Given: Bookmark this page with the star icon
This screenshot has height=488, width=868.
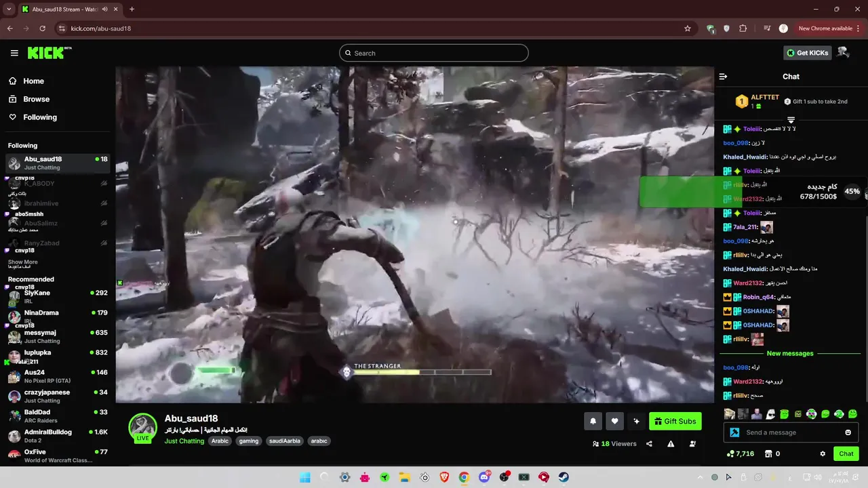Looking at the screenshot, I should 688,28.
